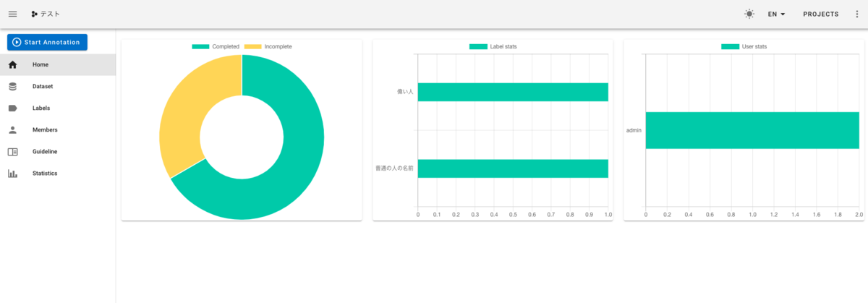
Task: Open the Dataset sidebar item
Action: coord(58,86)
